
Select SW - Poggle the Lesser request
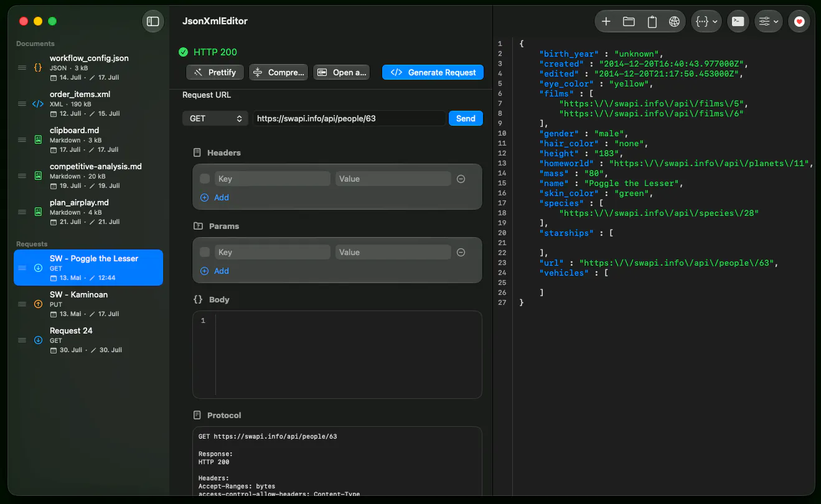point(88,268)
